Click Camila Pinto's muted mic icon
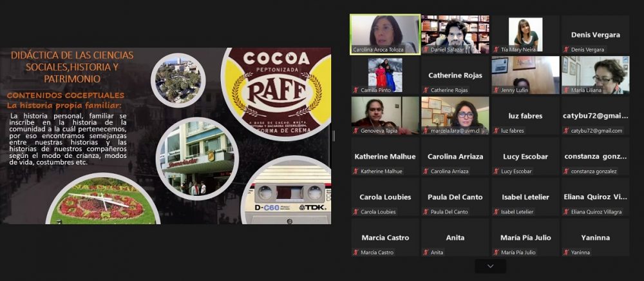Viewport: 644px width, 281px height. pyautogui.click(x=355, y=90)
